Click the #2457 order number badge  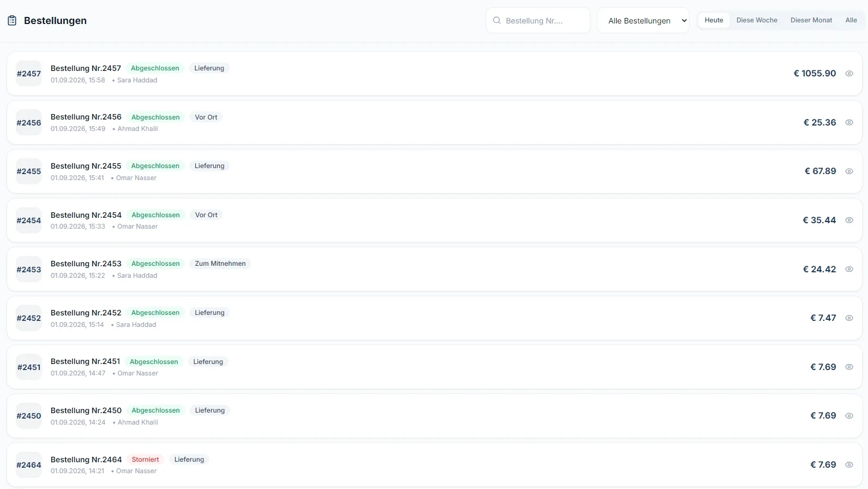[29, 74]
